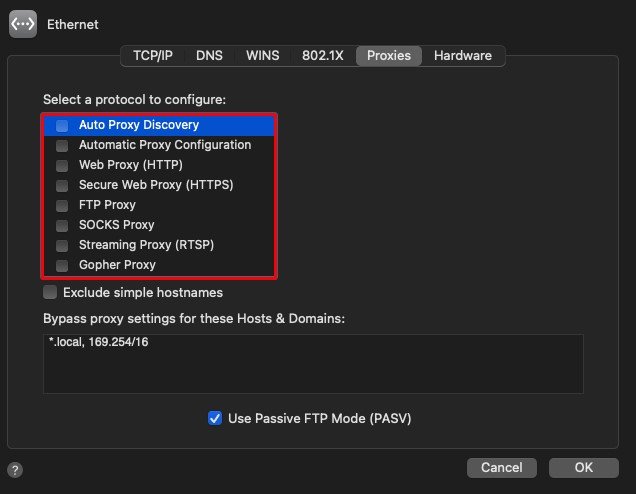Tick the Secure Web Proxy (HTTPS) checkbox

62,185
